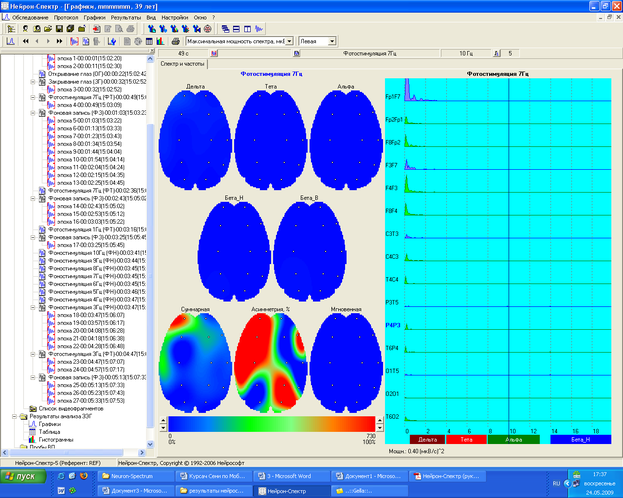Open the 'Левая' dropdown
Image resolution: width=623 pixels, height=498 pixels.
pos(332,41)
